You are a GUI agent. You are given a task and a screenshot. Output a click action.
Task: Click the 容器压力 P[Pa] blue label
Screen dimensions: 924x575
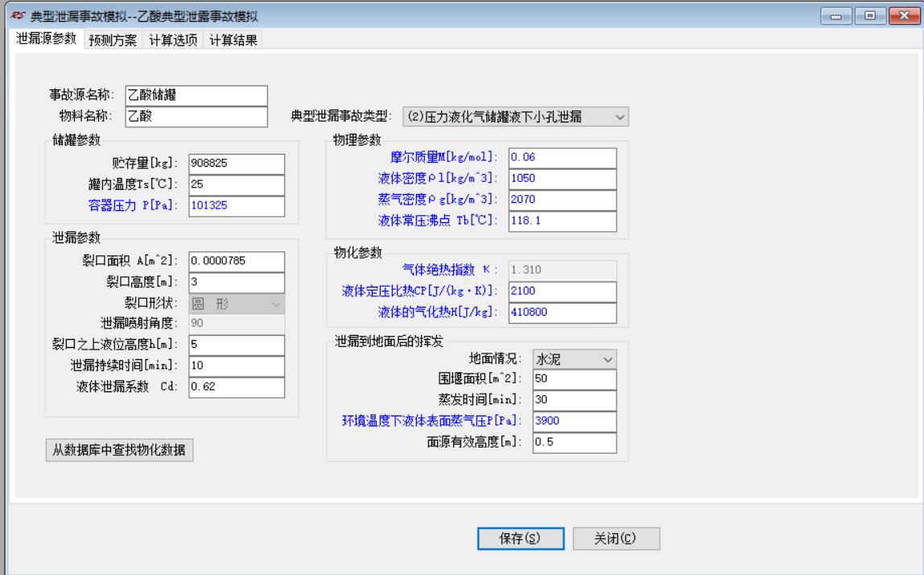132,206
